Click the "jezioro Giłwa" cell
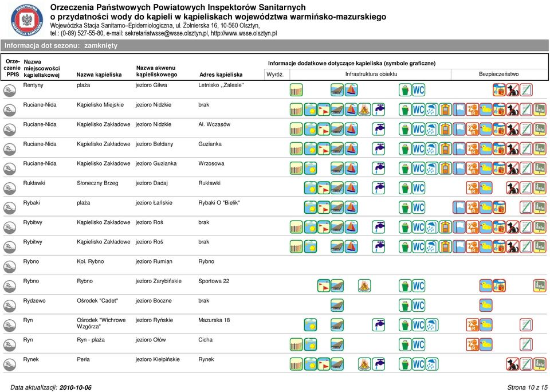 pos(151,85)
